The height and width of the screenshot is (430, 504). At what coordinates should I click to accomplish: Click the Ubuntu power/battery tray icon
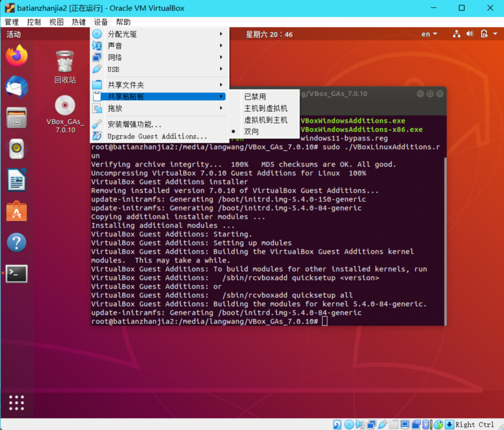coord(484,33)
